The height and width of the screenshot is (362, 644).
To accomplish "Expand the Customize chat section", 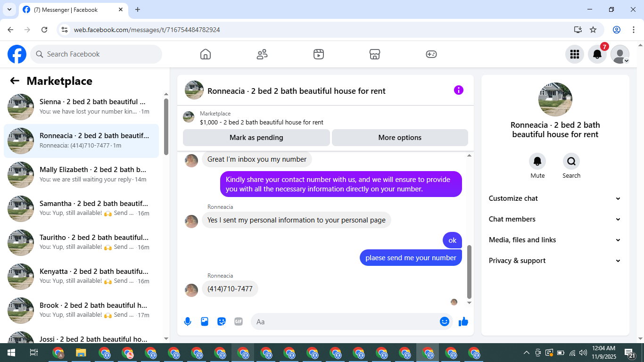I will (555, 198).
